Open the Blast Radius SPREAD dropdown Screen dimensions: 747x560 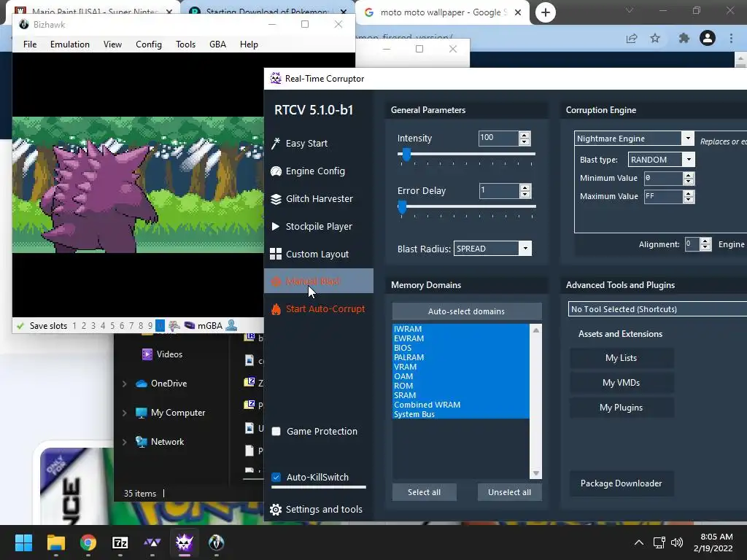(x=525, y=249)
